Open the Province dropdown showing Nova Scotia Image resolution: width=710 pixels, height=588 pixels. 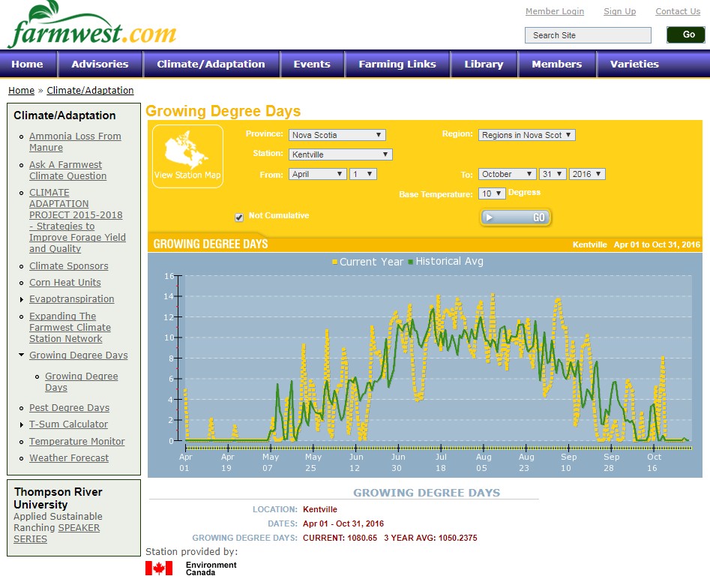pos(337,135)
